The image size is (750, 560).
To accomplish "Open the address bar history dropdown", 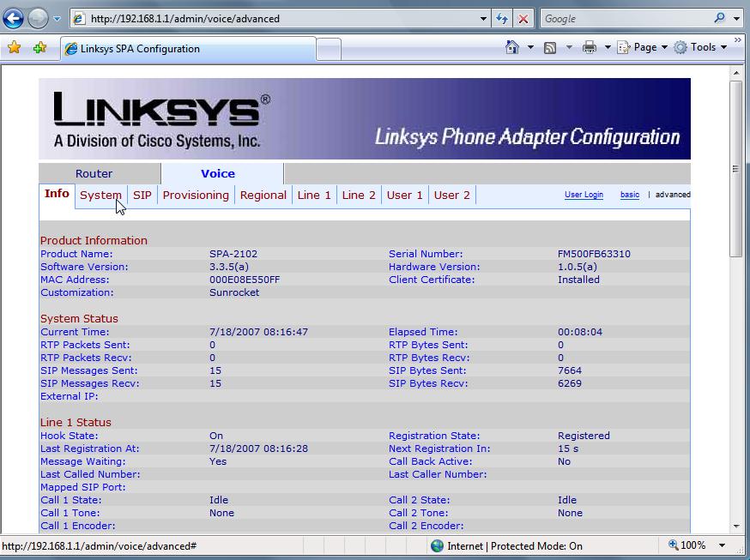I will [482, 18].
